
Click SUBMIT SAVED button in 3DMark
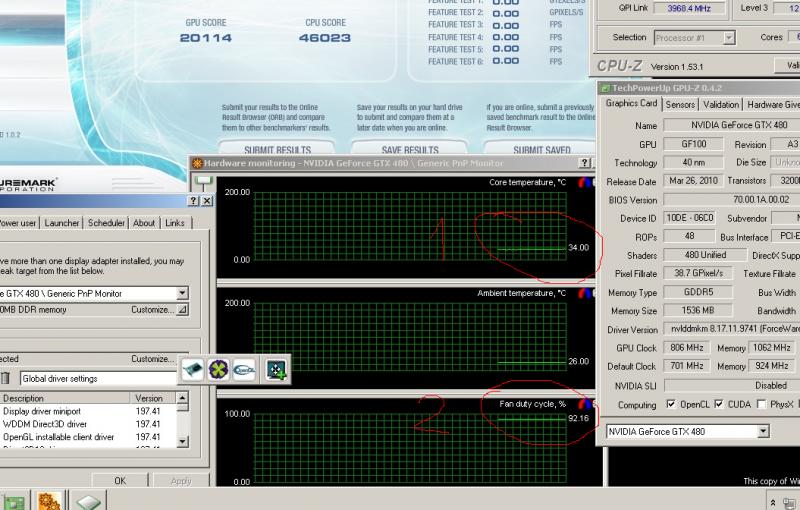[x=541, y=148]
